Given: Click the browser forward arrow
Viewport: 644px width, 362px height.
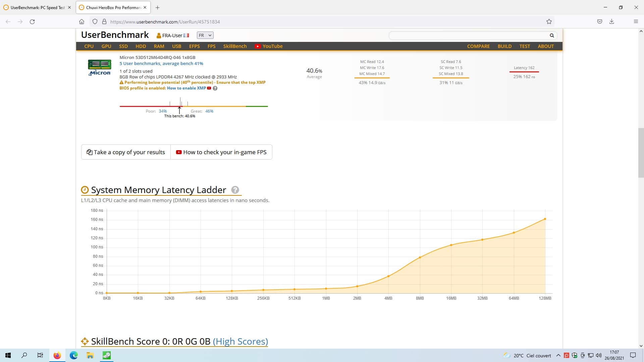Looking at the screenshot, I should tap(20, 21).
